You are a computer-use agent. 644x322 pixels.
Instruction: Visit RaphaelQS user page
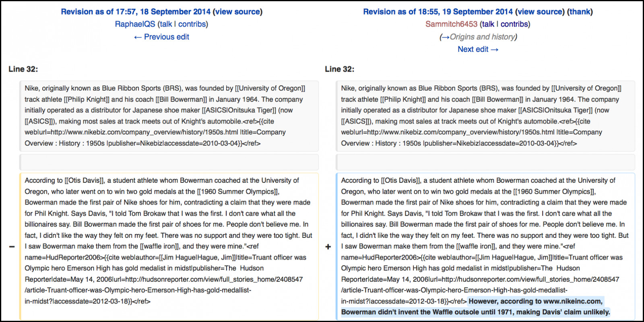point(135,24)
